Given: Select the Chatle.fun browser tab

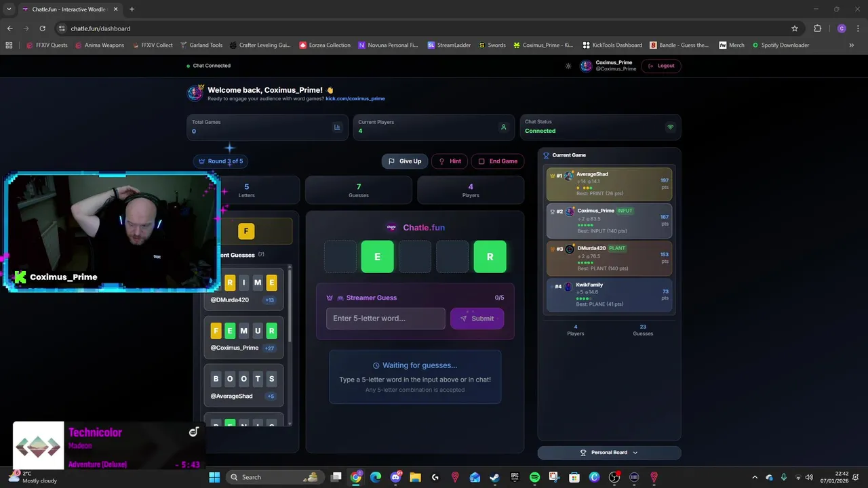Looking at the screenshot, I should 70,9.
